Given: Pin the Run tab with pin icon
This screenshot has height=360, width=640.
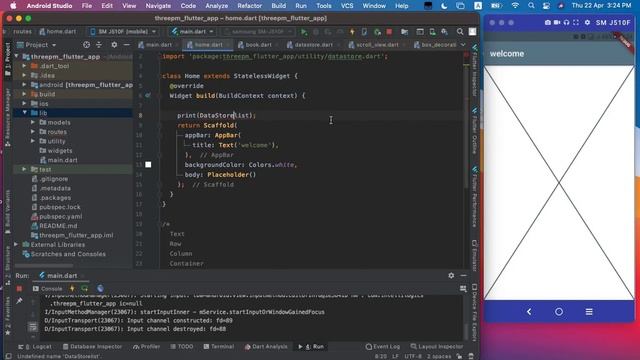Looking at the screenshot, I should click(x=19, y=301).
